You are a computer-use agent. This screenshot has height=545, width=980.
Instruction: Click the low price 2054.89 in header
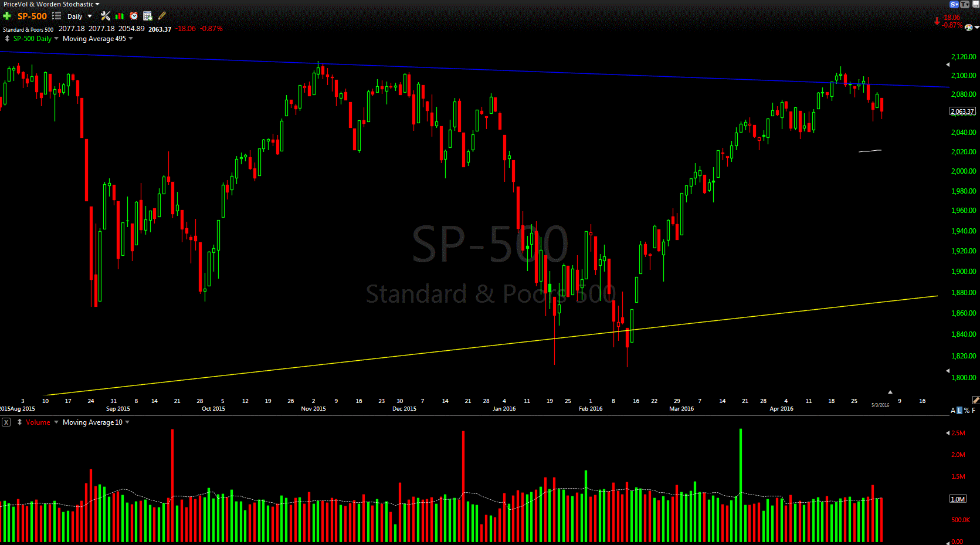click(131, 28)
